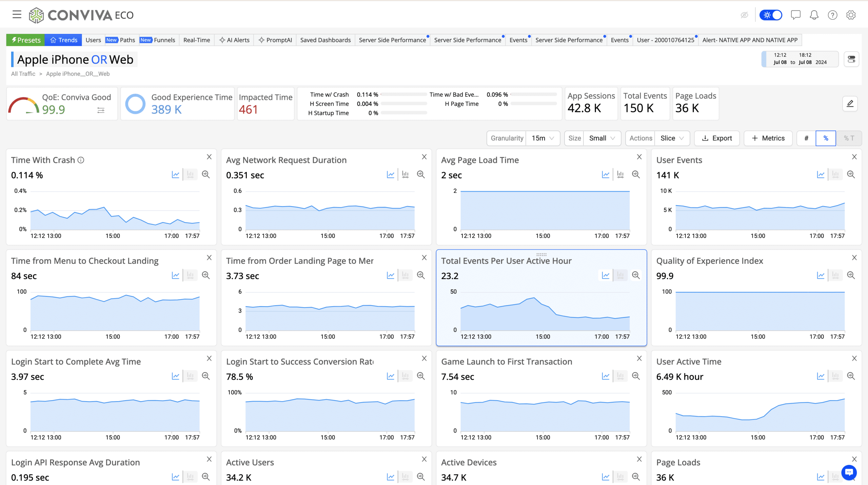Select the # count display mode
This screenshot has width=868, height=485.
806,138
